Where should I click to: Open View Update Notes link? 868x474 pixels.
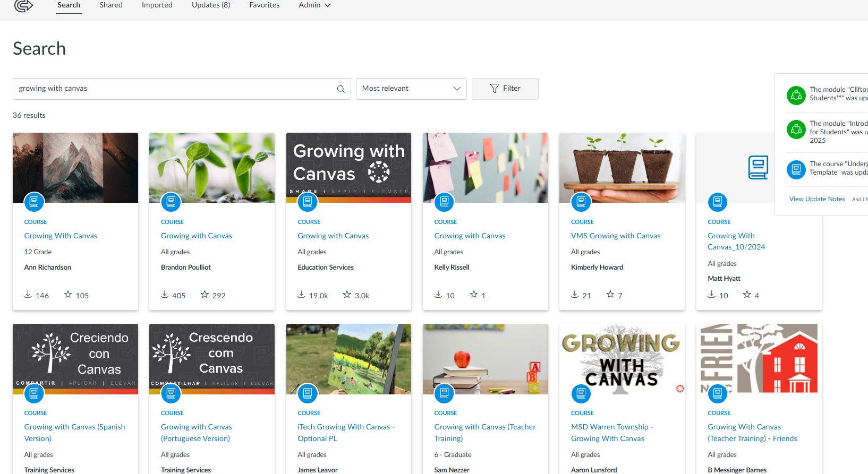coord(817,199)
